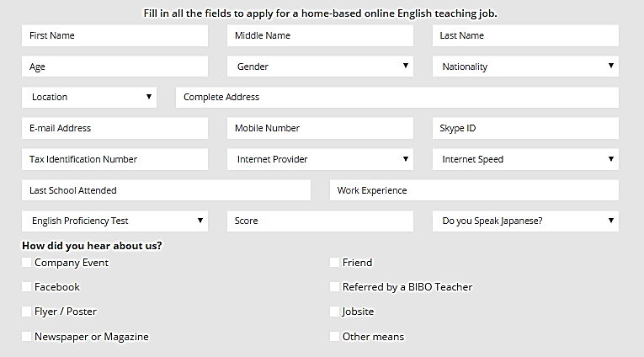
Task: Expand the Internet Speed dropdown
Action: 525,159
